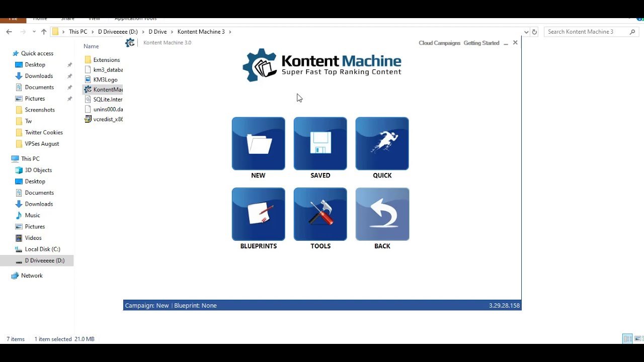The height and width of the screenshot is (362, 644).
Task: Click the version number 3.29.28.158
Action: click(x=504, y=306)
